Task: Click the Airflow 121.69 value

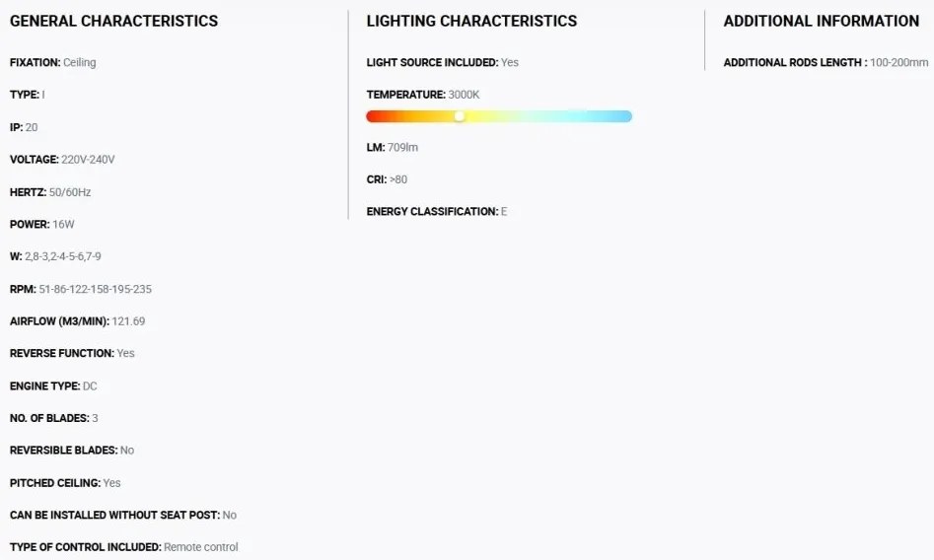Action: (128, 321)
